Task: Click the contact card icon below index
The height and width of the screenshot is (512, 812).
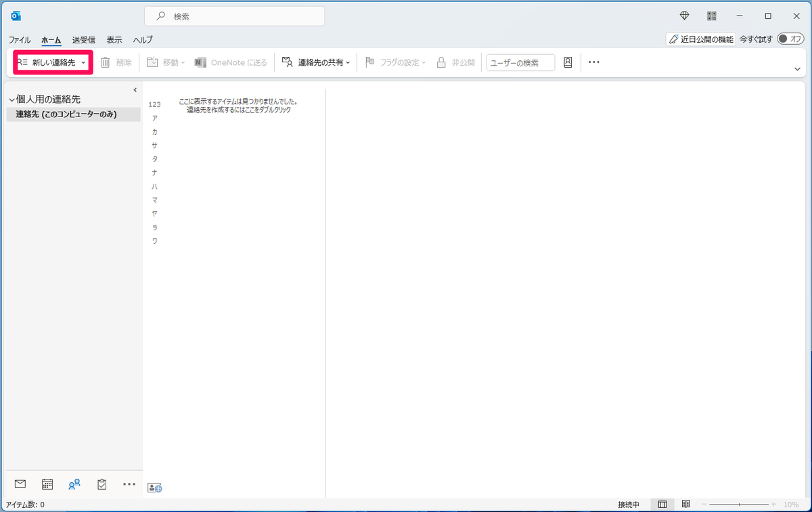Action: coord(155,487)
